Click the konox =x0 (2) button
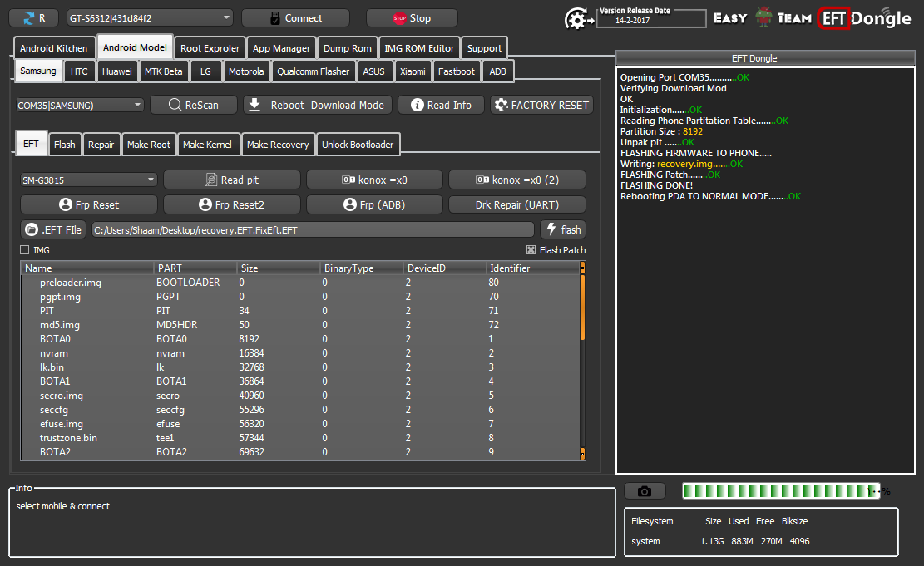Image resolution: width=924 pixels, height=566 pixels. click(517, 180)
